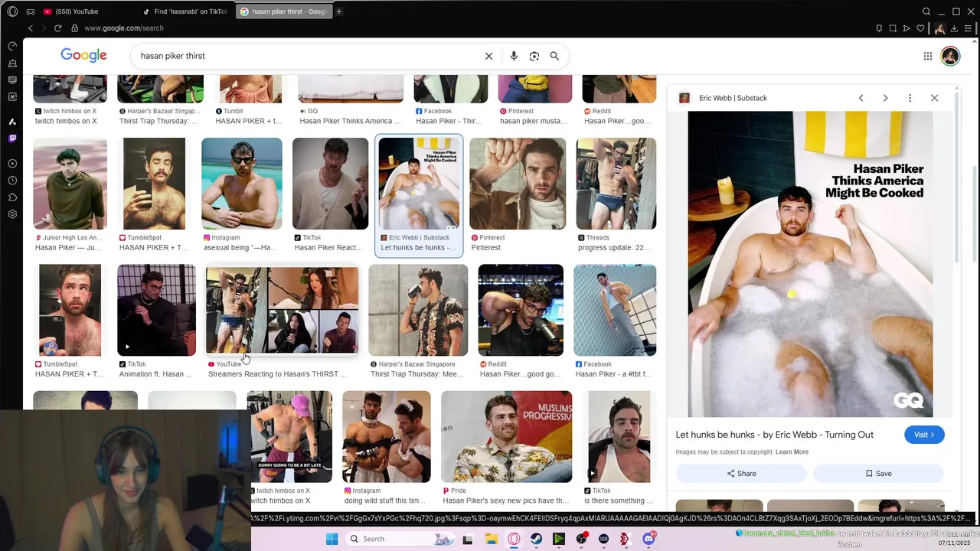The image size is (980, 551).
Task: Clear the Google search text with X
Action: point(488,56)
